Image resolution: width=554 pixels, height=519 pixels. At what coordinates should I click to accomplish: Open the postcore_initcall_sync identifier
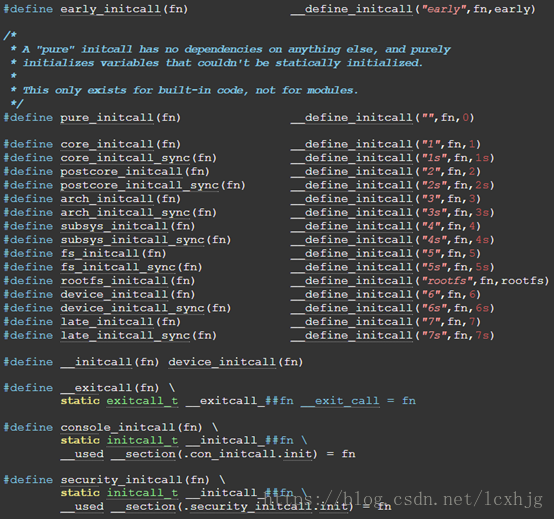pos(140,185)
